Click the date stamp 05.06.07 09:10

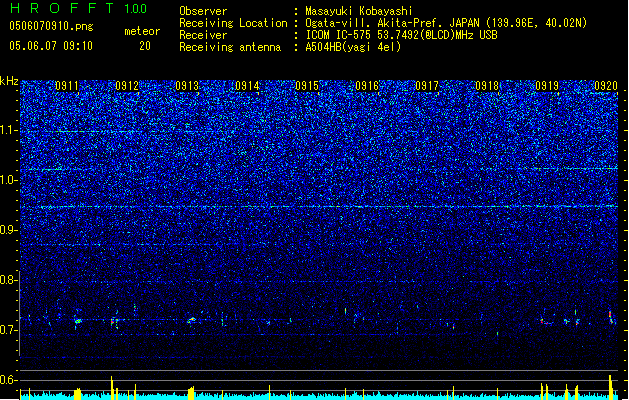click(51, 46)
